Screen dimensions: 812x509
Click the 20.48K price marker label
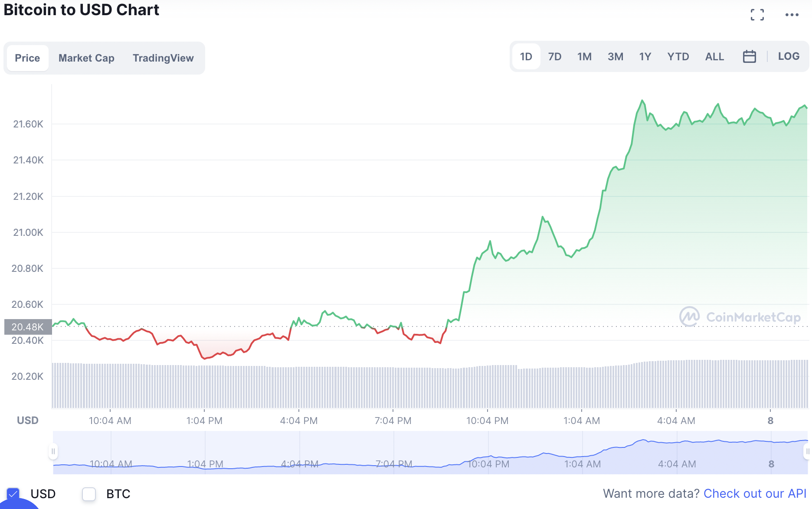28,327
